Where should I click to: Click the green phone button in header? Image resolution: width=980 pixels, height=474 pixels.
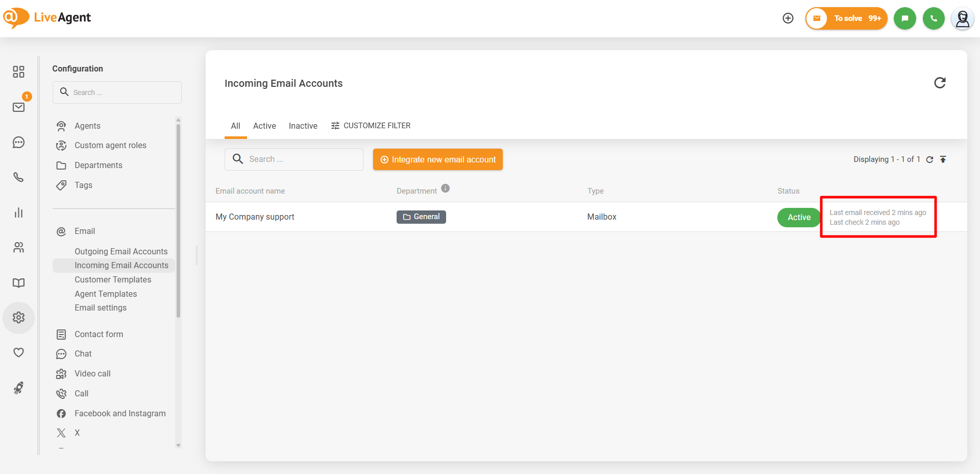(x=934, y=18)
